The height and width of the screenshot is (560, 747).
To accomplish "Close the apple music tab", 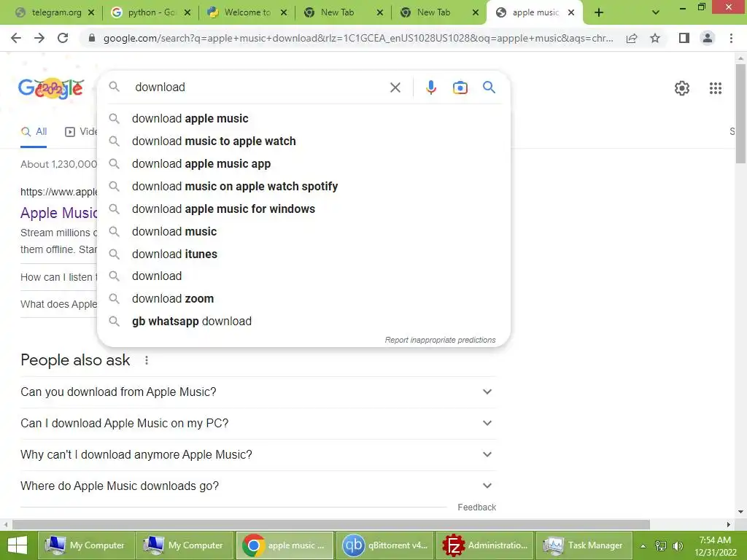I will pos(570,13).
